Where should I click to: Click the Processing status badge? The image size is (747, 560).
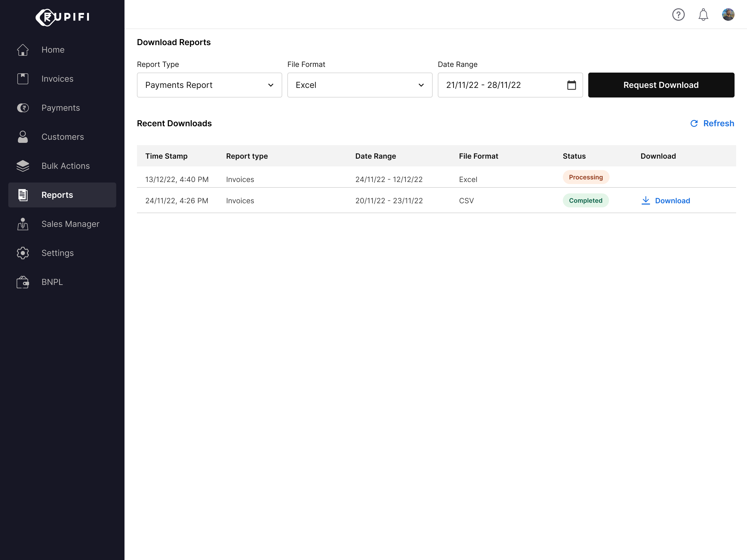pos(586,177)
